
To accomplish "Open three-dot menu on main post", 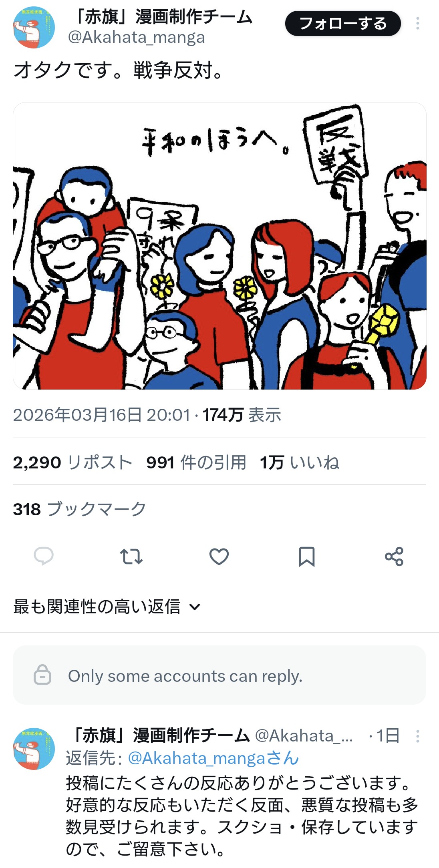I will pyautogui.click(x=417, y=23).
